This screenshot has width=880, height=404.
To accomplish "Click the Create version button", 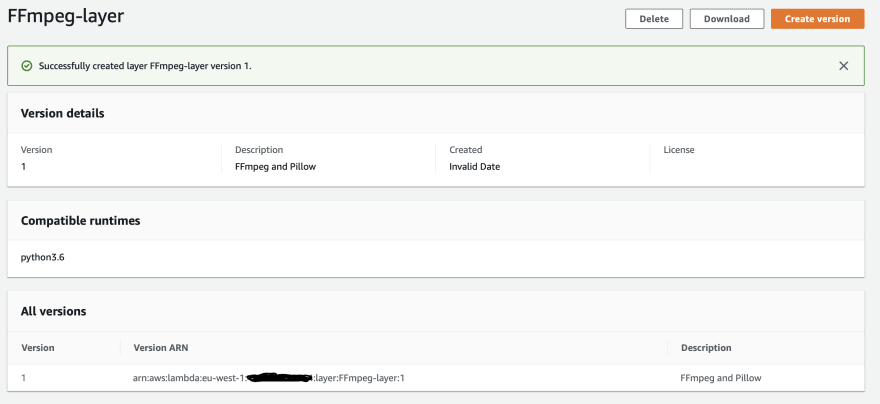I will point(817,19).
